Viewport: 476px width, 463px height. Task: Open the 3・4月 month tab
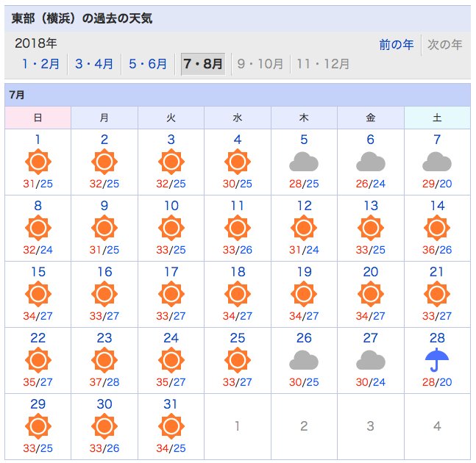click(94, 64)
